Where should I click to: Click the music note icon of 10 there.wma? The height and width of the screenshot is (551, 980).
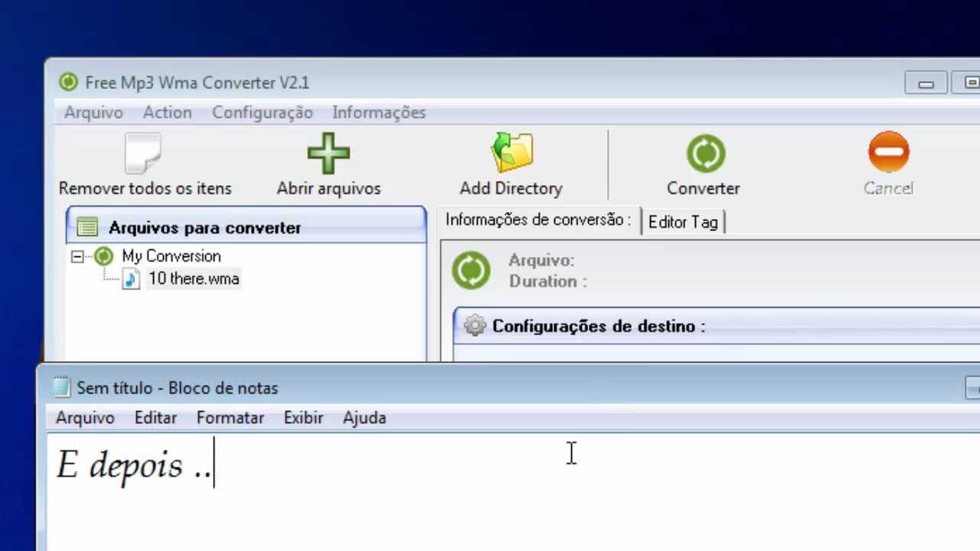[x=131, y=279]
